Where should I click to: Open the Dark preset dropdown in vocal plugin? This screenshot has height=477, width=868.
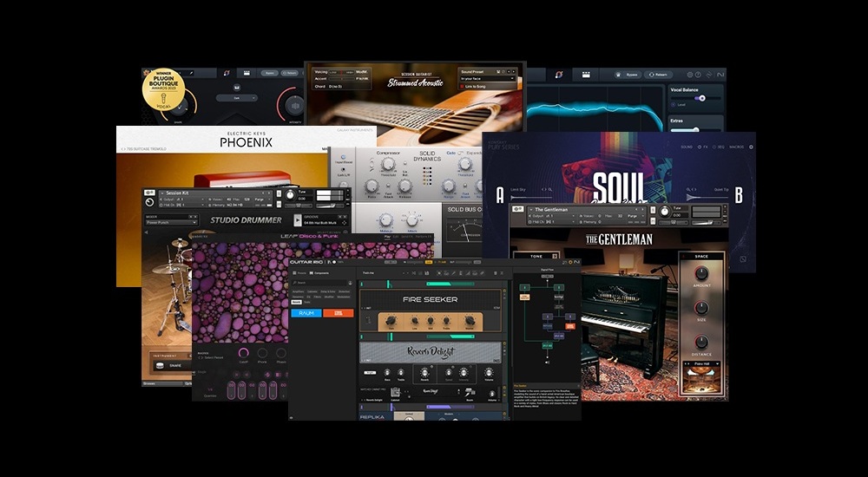[237, 98]
